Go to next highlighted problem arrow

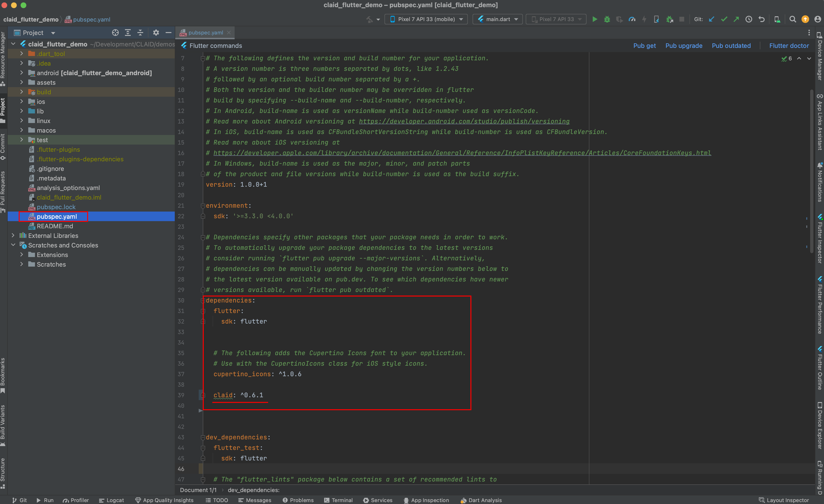click(x=809, y=58)
